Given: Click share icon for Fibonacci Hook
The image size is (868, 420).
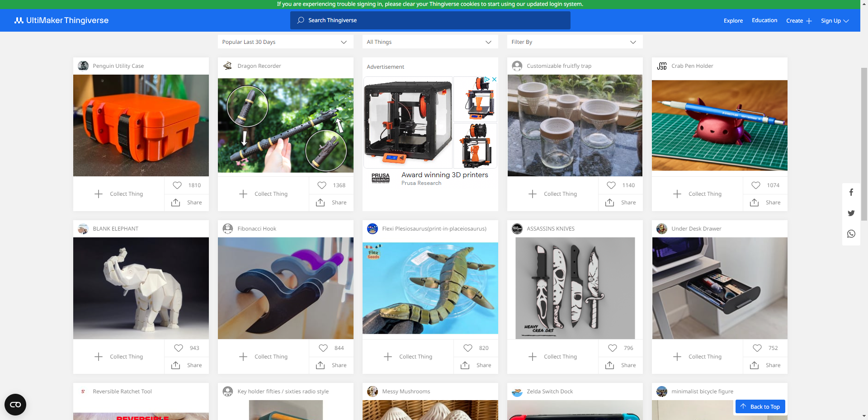Looking at the screenshot, I should tap(321, 365).
